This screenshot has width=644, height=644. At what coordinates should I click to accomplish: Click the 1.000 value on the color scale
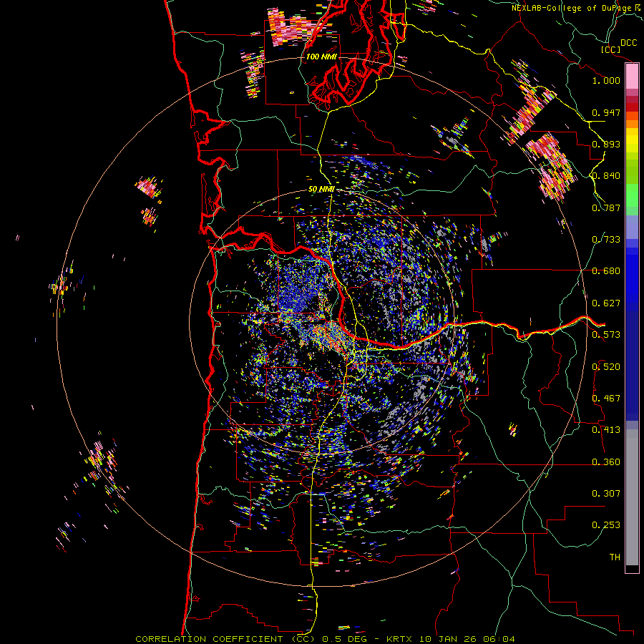pyautogui.click(x=606, y=80)
